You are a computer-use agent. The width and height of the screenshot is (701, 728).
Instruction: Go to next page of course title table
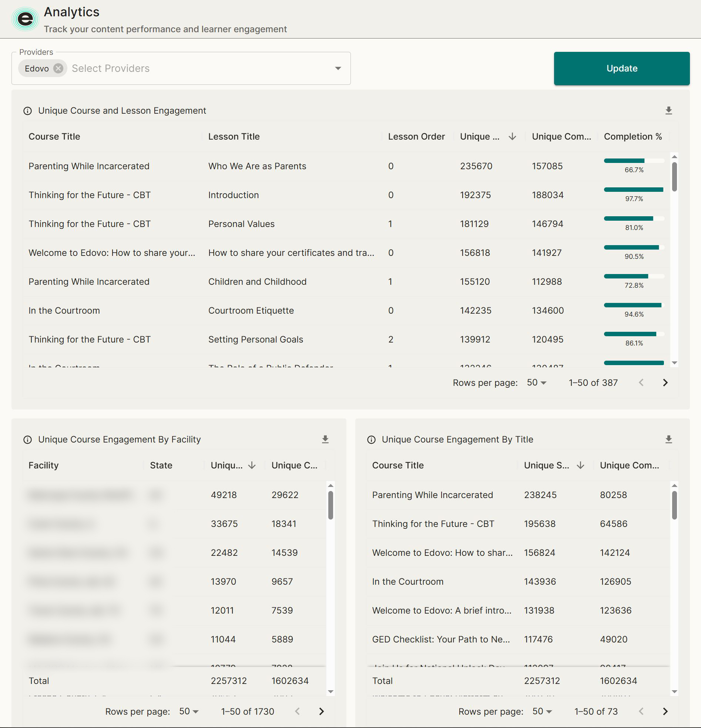[x=665, y=711]
